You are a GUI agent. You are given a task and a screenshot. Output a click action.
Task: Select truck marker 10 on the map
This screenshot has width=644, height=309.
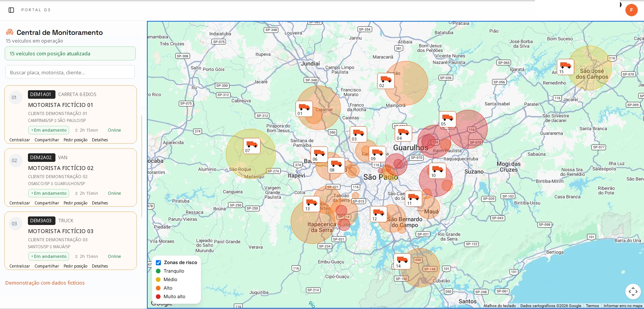point(437,171)
